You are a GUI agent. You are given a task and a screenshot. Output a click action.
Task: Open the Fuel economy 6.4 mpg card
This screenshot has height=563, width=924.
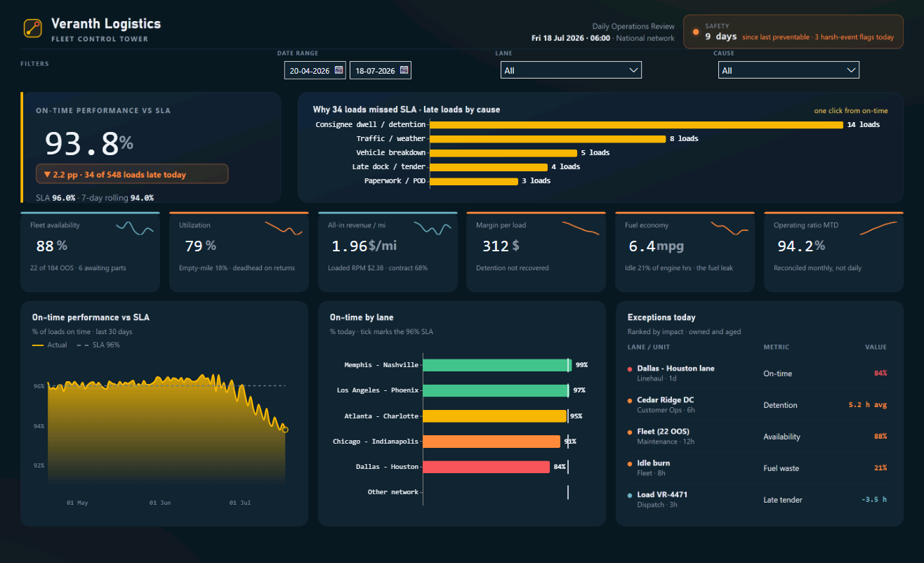pyautogui.click(x=685, y=251)
